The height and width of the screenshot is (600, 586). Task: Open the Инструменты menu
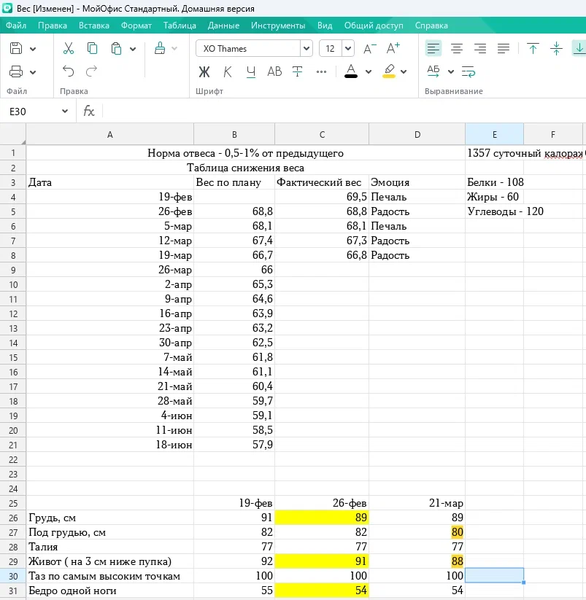point(278,26)
